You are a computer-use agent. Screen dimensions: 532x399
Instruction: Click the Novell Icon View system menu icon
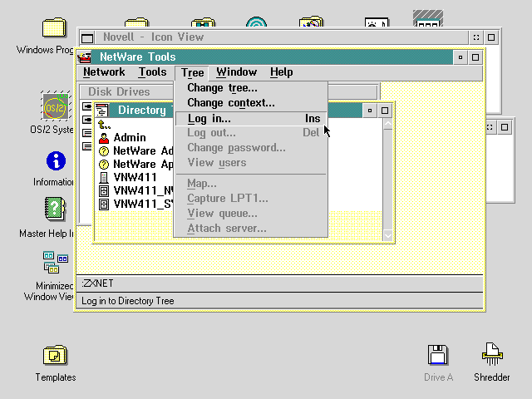click(87, 37)
